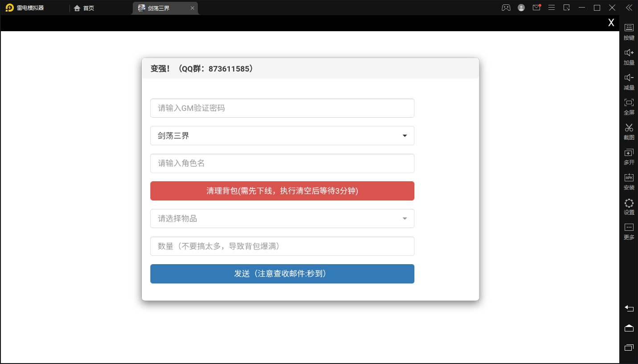Close the page with white X
This screenshot has height=364, width=638.
click(611, 23)
